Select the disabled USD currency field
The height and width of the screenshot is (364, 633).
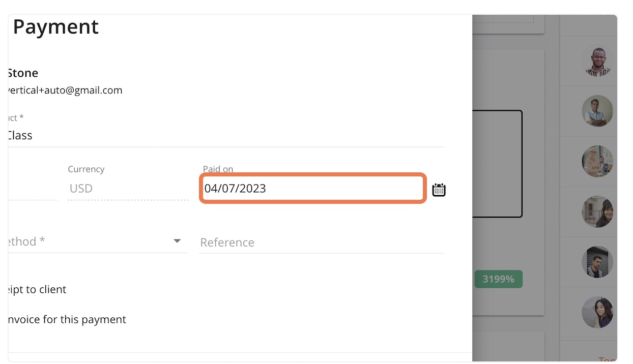coord(128,188)
